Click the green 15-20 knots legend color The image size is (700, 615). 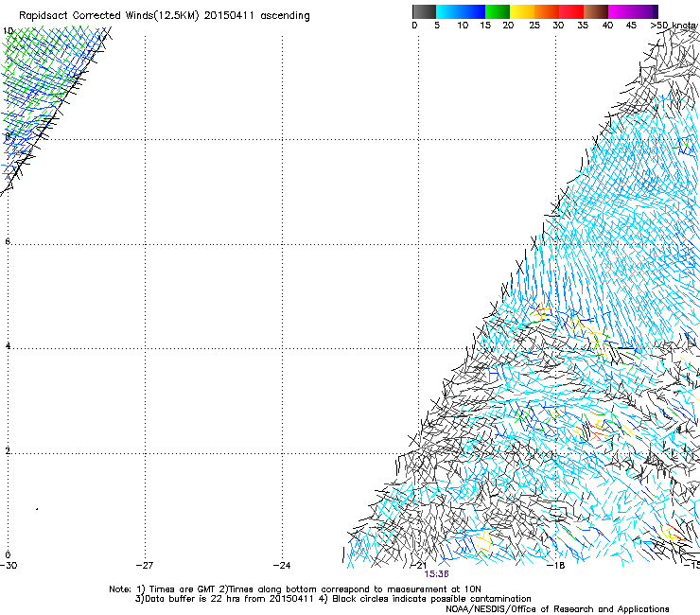498,11
